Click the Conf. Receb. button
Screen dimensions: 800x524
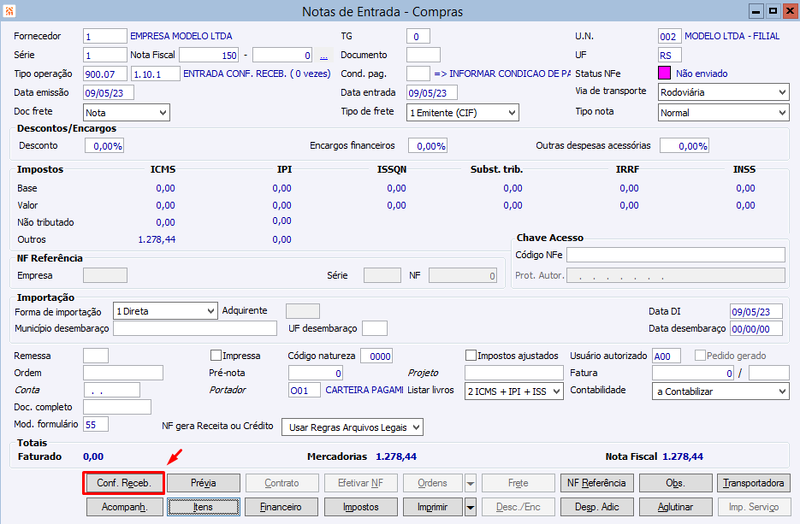pyautogui.click(x=124, y=483)
